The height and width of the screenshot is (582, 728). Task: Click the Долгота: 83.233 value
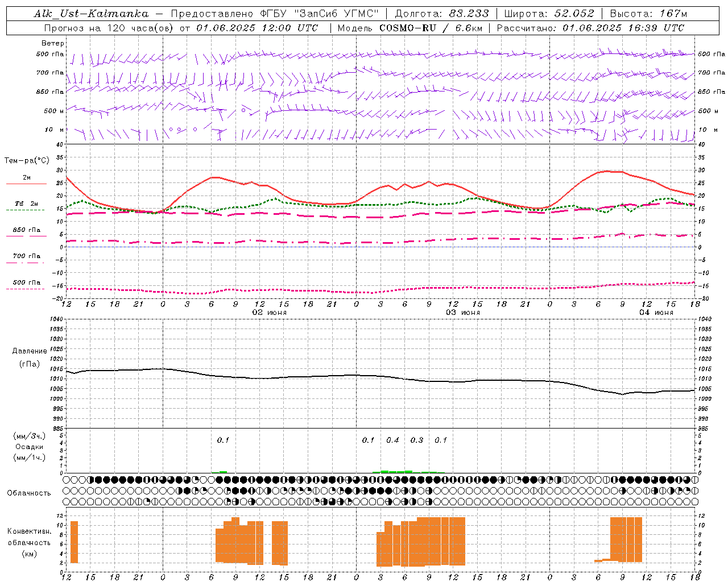(441, 14)
